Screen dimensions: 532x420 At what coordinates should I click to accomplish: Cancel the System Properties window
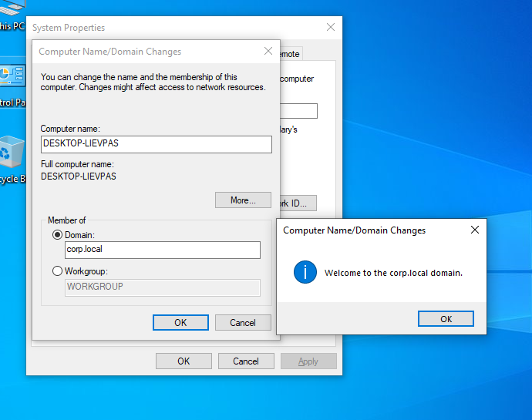[x=246, y=361]
